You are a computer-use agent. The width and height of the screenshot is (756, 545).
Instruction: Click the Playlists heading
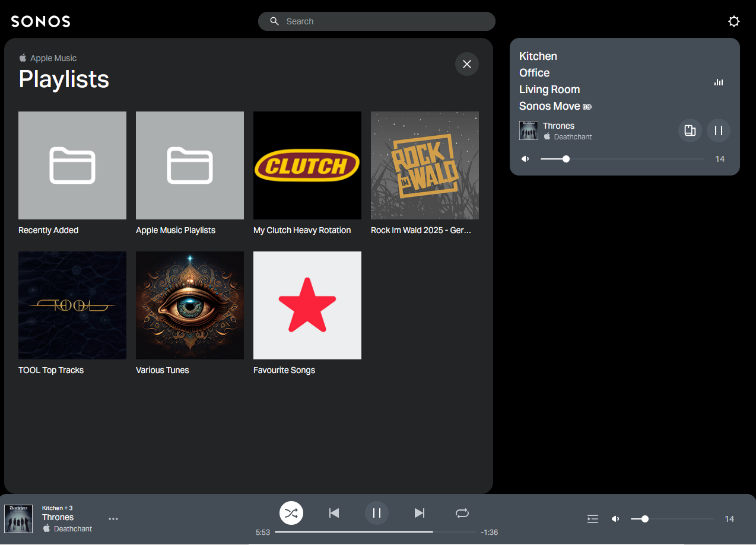click(x=64, y=79)
